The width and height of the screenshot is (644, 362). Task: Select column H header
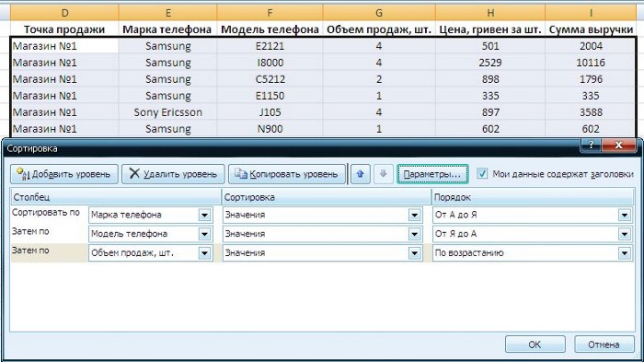[x=490, y=13]
